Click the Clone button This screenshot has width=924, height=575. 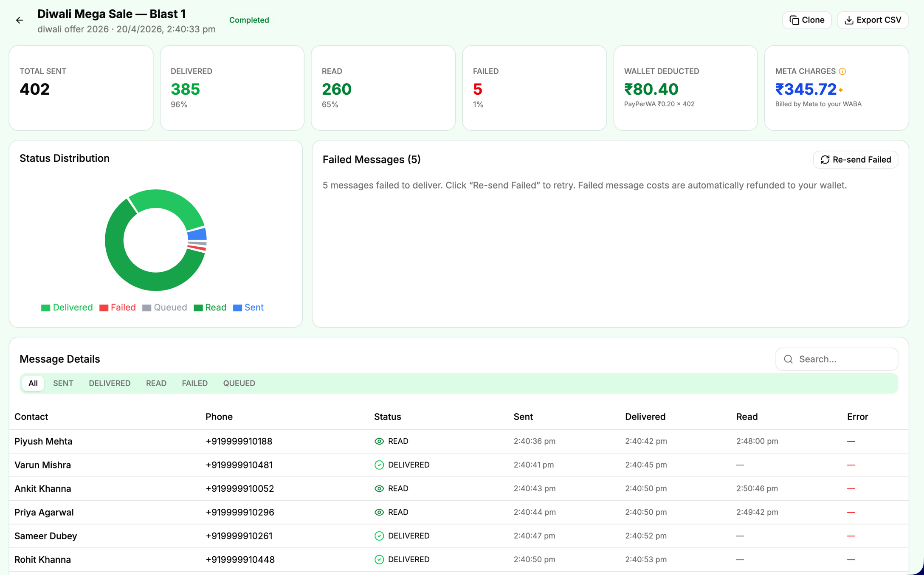(806, 20)
